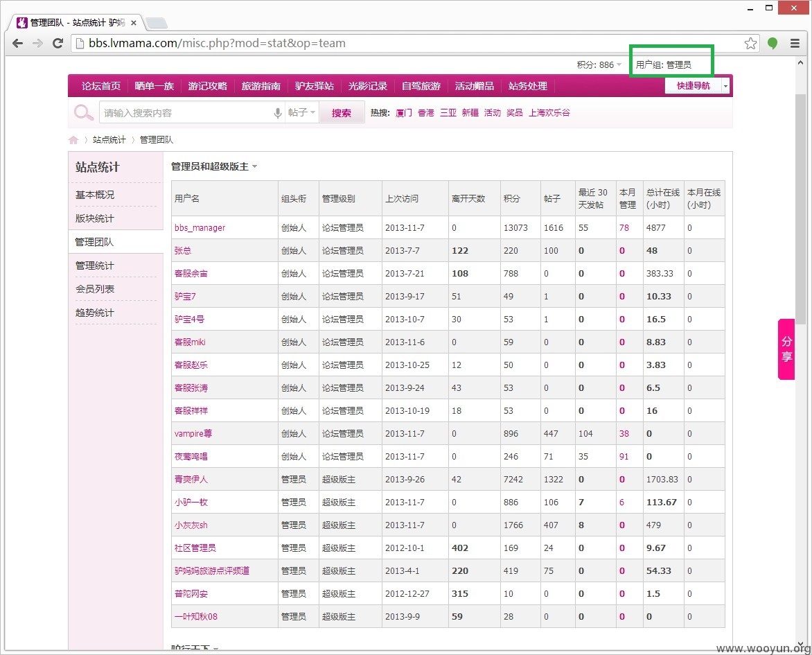Viewport: 812px width, 655px height.
Task: Bookmark the page with the star icon
Action: pyautogui.click(x=750, y=44)
